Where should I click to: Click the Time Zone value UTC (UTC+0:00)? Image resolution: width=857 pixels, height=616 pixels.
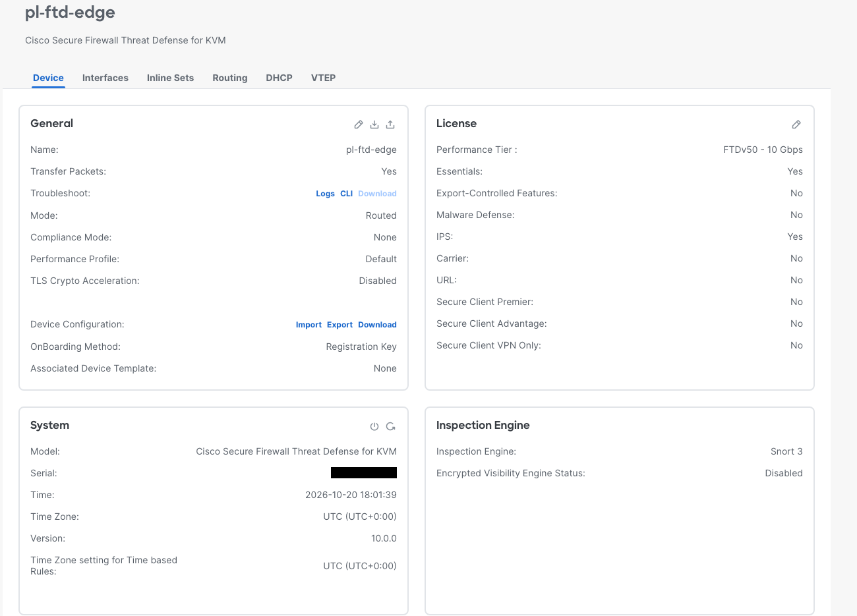(360, 517)
